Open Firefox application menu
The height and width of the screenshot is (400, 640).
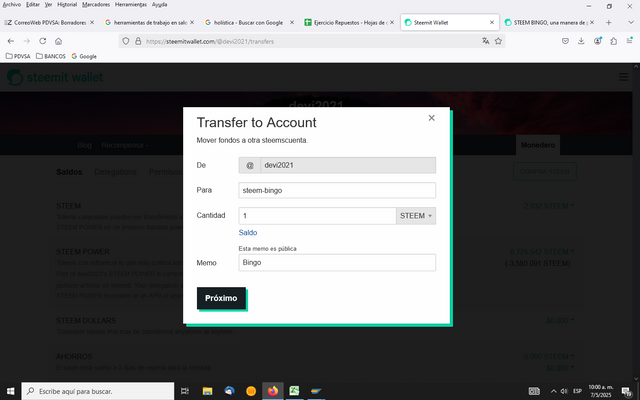click(629, 41)
